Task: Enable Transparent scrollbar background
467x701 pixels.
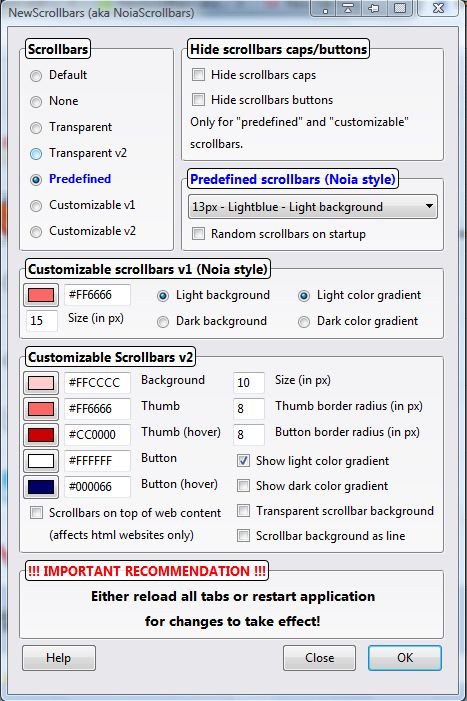Action: 244,511
